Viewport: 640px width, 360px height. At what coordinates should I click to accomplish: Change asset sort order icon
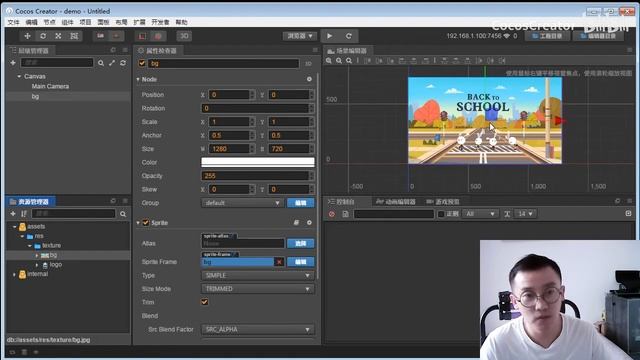24,213
